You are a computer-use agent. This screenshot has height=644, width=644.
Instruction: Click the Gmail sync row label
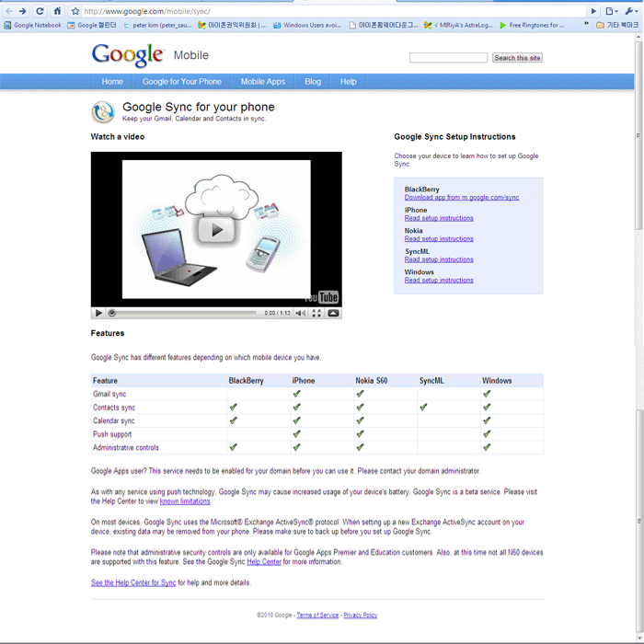(x=109, y=394)
